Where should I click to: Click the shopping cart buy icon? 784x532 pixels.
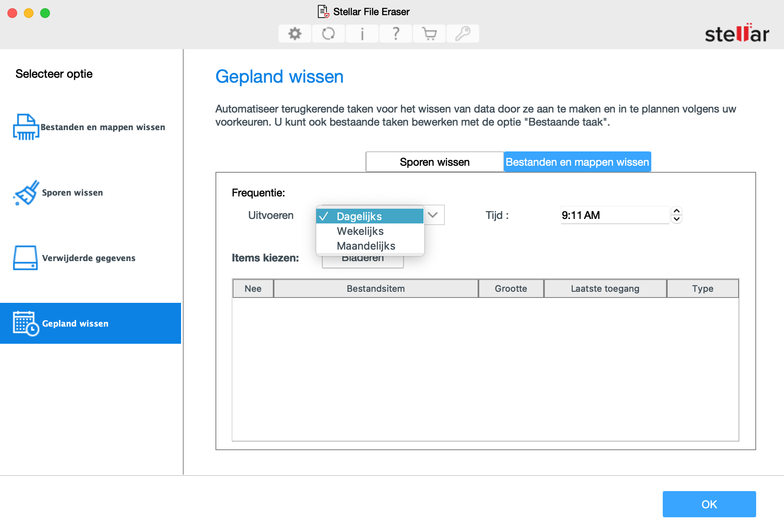click(x=429, y=34)
